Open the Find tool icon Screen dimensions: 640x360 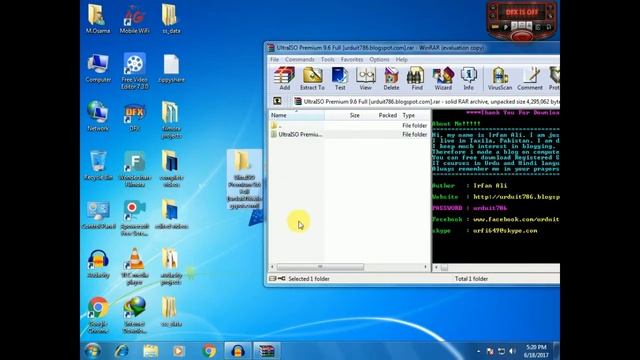tap(417, 79)
